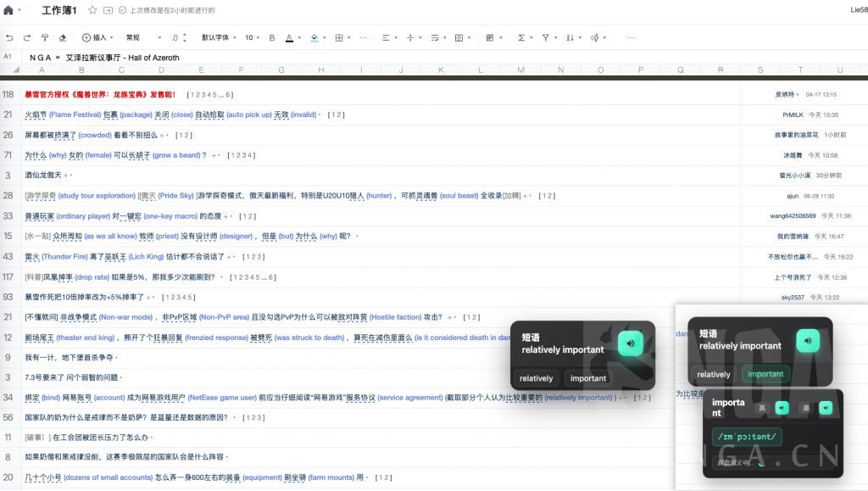This screenshot has height=491, width=868.
Task: Click the Merge Cells icon
Action: point(459,38)
